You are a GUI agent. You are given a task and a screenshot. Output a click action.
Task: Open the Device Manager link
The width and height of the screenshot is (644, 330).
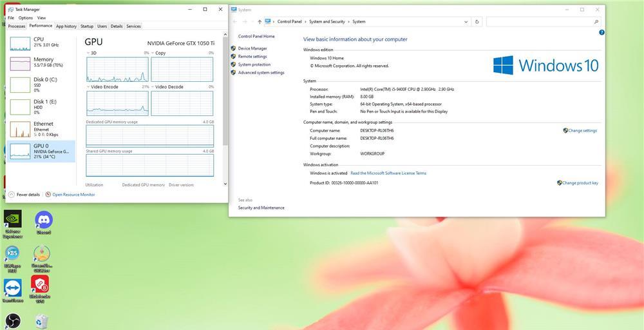point(252,48)
